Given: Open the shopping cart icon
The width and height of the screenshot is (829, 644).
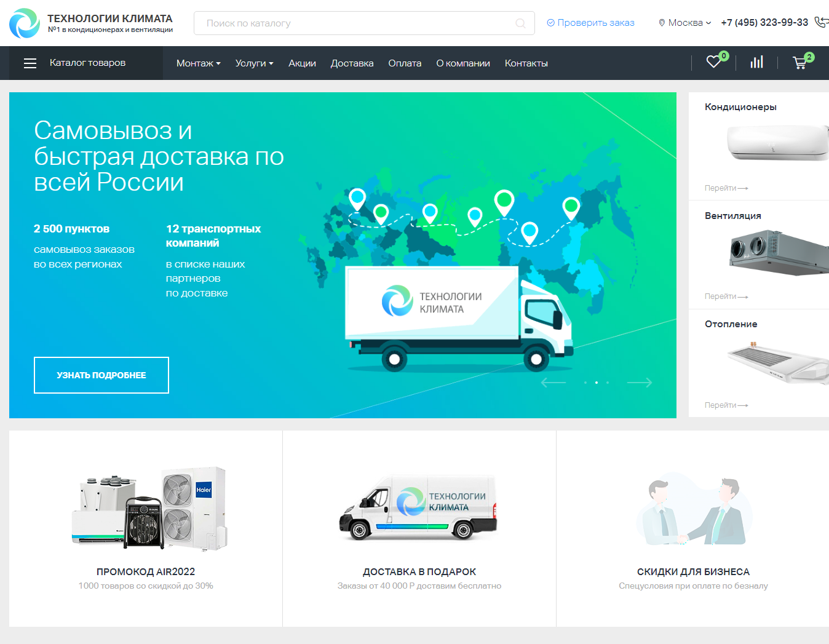Looking at the screenshot, I should pyautogui.click(x=799, y=62).
